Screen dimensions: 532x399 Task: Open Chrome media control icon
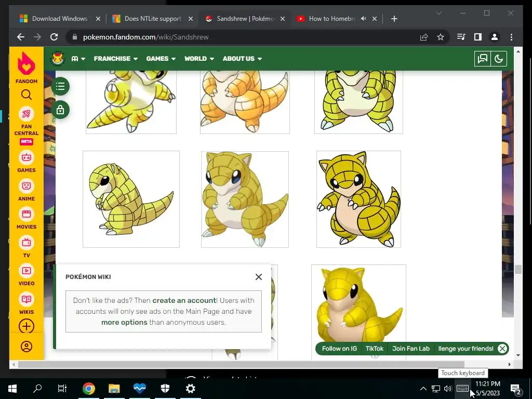[461, 37]
